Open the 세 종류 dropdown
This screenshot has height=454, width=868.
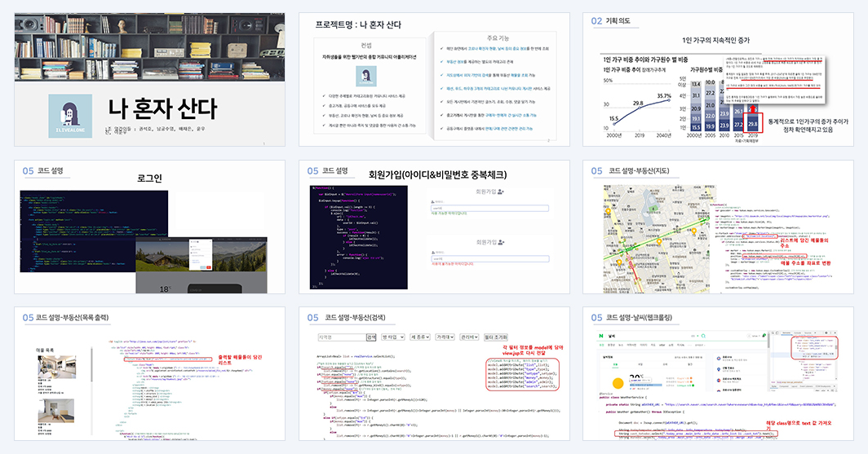coord(420,337)
